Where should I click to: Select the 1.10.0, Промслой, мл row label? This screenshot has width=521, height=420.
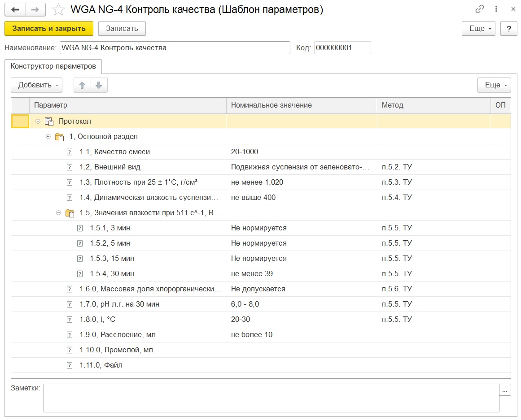pos(116,350)
